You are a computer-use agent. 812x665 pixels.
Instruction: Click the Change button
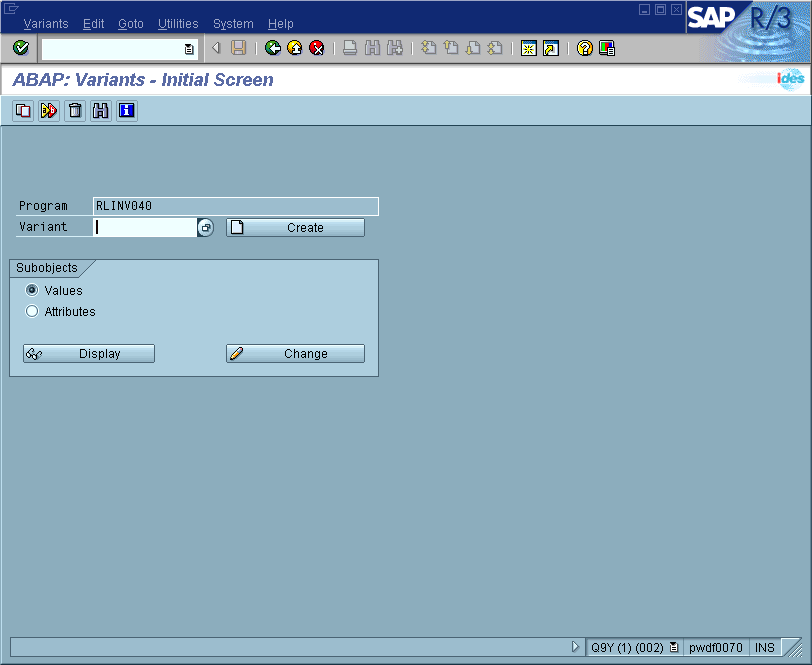295,353
